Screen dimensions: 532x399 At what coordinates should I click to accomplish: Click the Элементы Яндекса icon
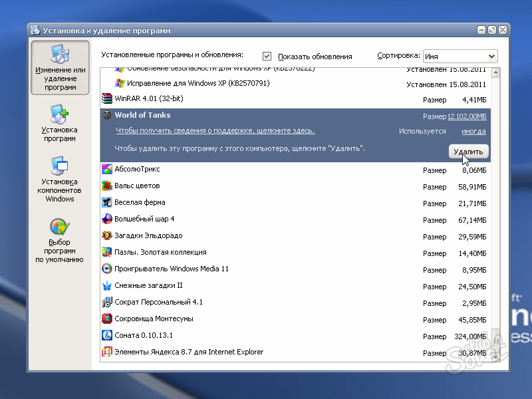107,352
